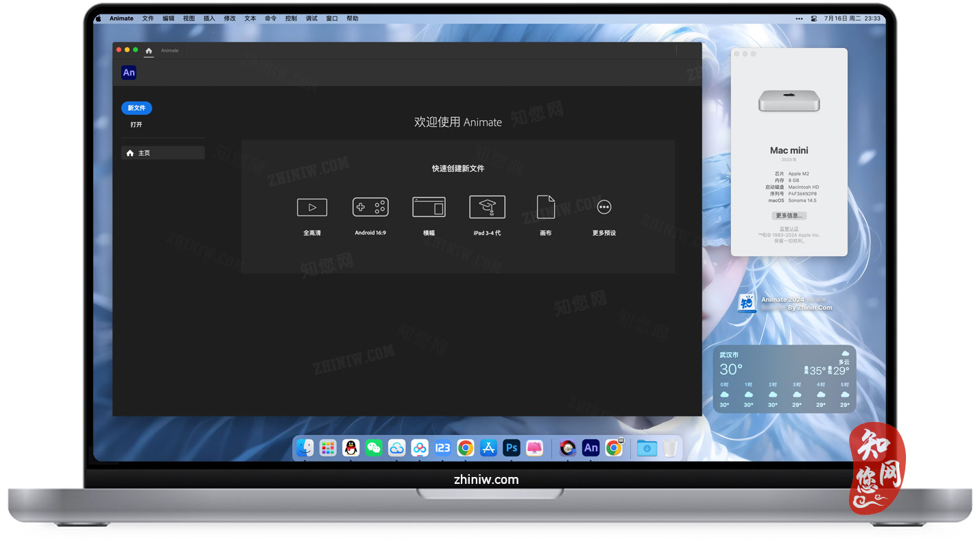The image size is (980, 547).
Task: Open the 修改 menu
Action: (x=230, y=19)
